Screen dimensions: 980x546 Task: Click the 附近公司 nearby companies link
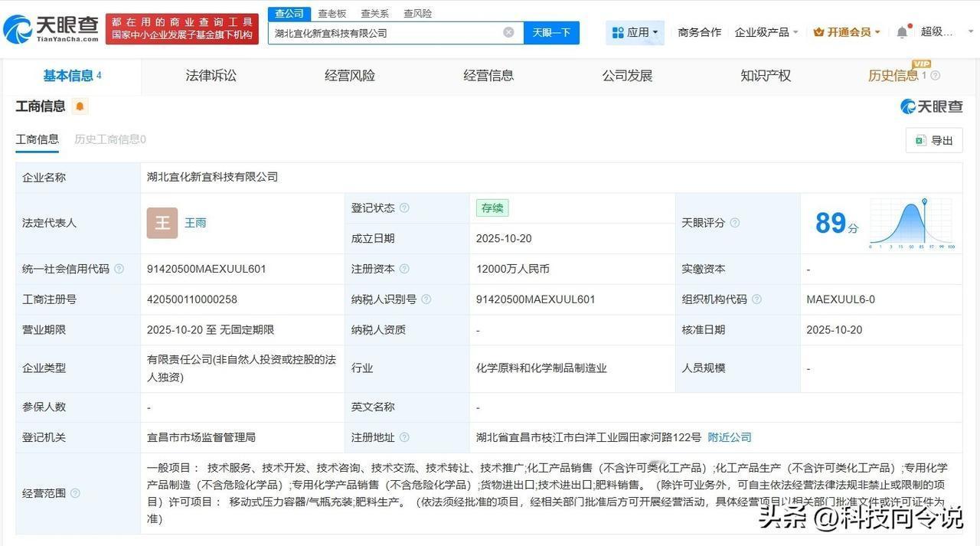[730, 437]
